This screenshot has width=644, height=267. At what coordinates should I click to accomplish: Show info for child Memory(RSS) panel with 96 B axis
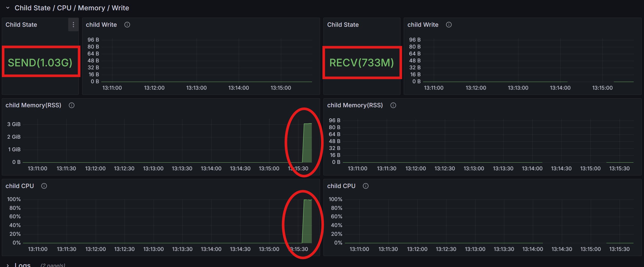[x=393, y=105]
